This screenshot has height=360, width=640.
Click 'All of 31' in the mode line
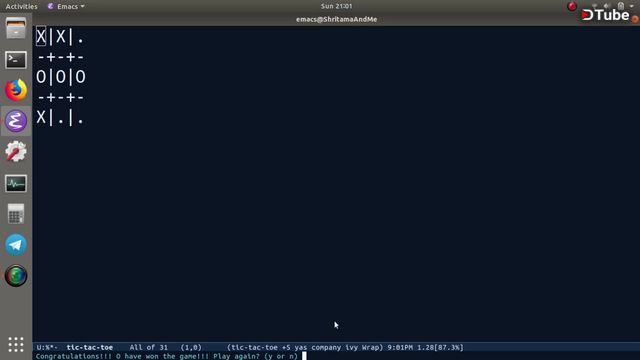click(x=149, y=347)
